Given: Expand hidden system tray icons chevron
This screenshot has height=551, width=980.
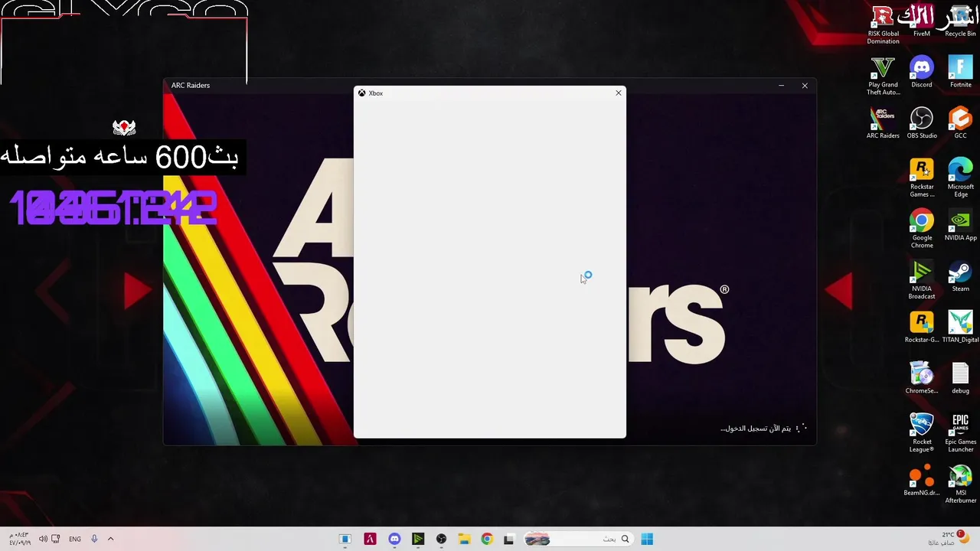Looking at the screenshot, I should (x=110, y=539).
